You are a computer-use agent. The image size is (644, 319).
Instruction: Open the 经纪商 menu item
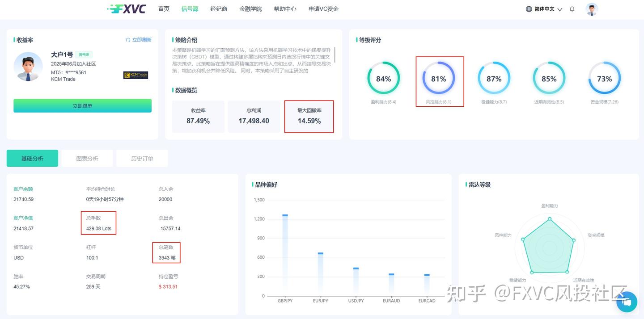coord(219,8)
